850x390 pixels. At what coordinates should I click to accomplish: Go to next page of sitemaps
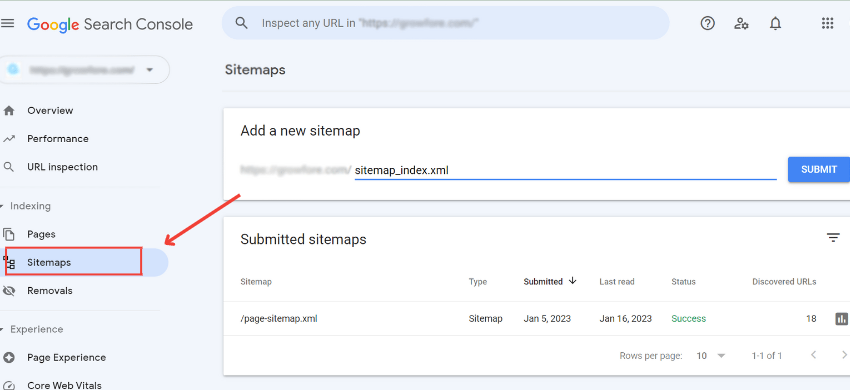843,355
